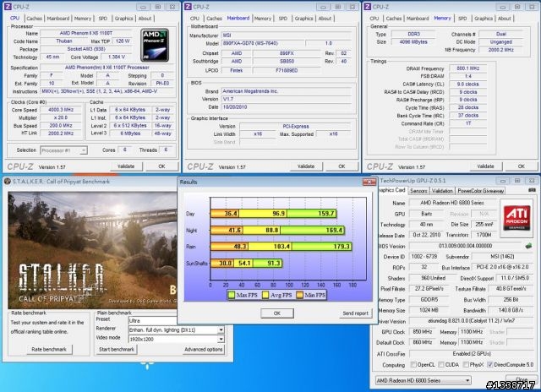Screen dimensions: 541x392
Task: Click the BIOS save chip icon in GPU-Z
Action: click(527, 246)
